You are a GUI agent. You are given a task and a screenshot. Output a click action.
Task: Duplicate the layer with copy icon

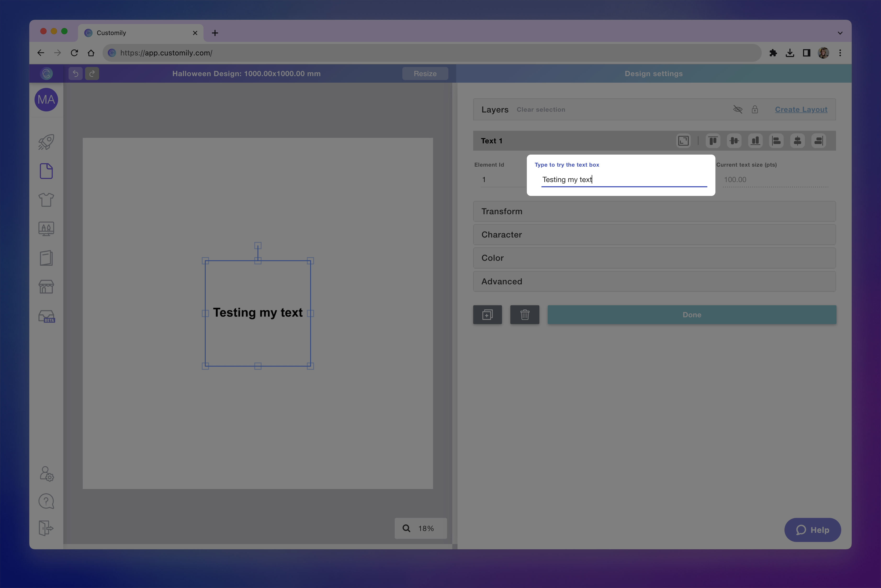pyautogui.click(x=487, y=315)
